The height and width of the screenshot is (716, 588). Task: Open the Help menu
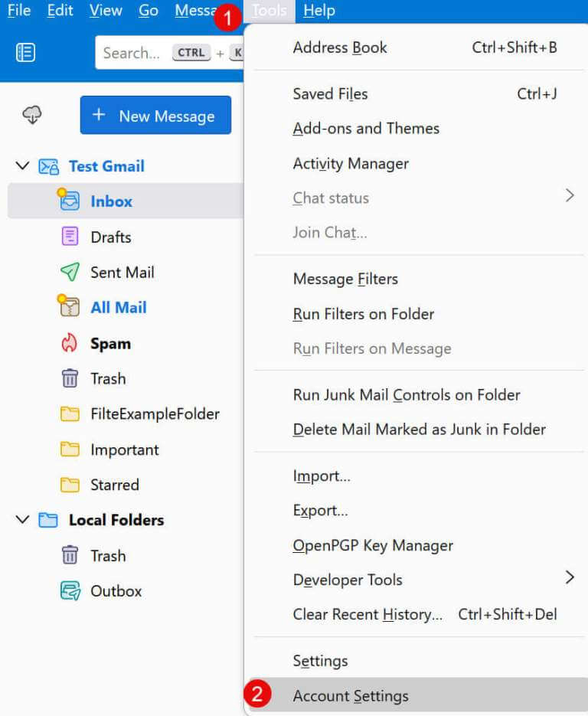tap(319, 11)
